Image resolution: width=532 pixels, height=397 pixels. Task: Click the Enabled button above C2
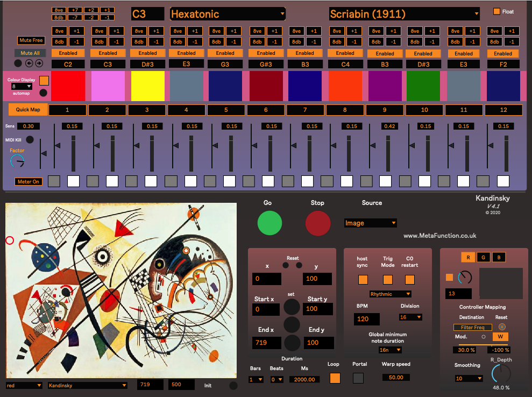click(68, 53)
